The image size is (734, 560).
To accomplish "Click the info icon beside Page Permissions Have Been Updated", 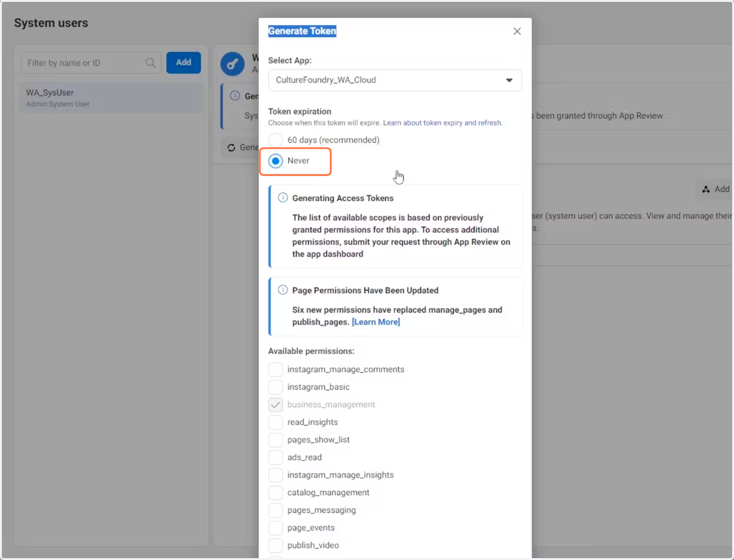I will point(283,290).
